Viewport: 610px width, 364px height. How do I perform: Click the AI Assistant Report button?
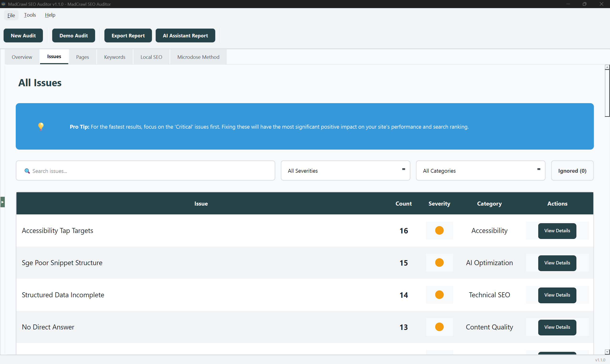185,35
